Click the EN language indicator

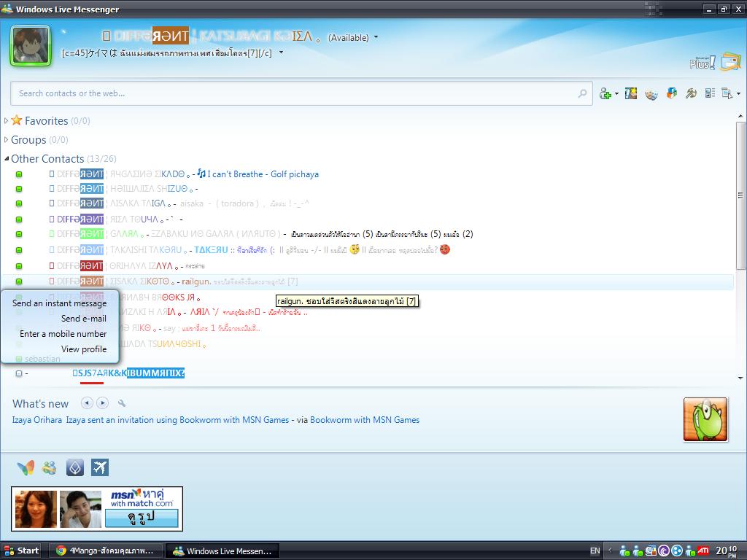(595, 551)
